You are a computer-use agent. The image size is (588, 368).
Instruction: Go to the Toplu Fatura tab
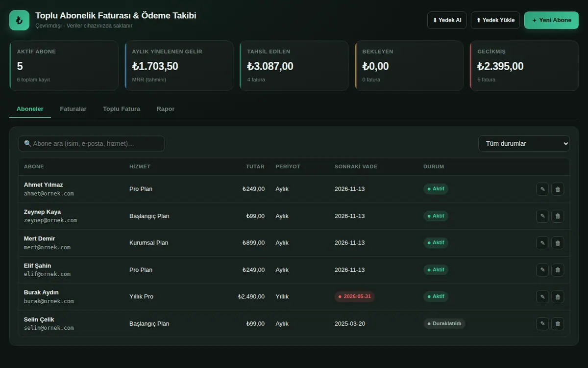coord(122,109)
